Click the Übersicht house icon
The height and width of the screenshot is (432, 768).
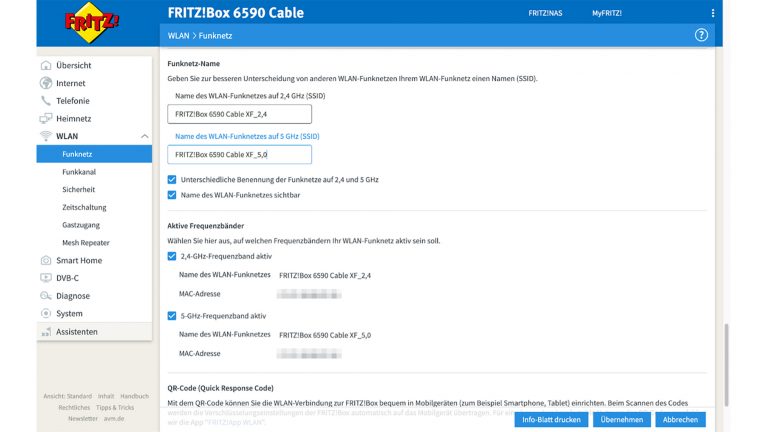46,65
